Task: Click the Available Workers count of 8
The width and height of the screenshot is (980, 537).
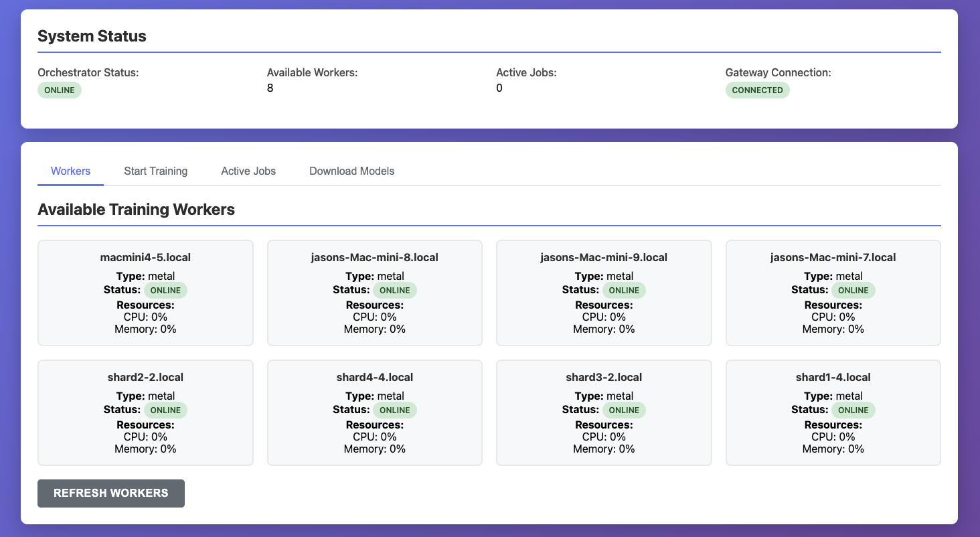Action: [x=270, y=88]
